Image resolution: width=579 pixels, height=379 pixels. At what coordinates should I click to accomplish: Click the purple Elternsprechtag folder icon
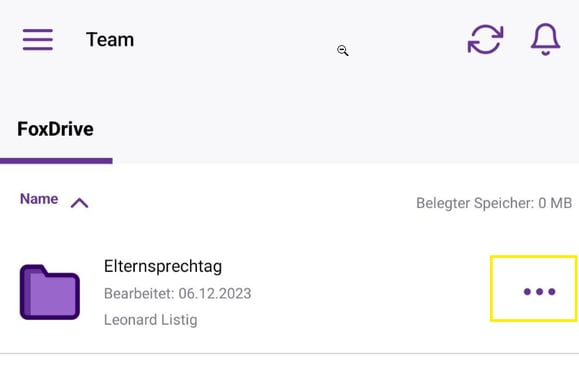(x=50, y=292)
